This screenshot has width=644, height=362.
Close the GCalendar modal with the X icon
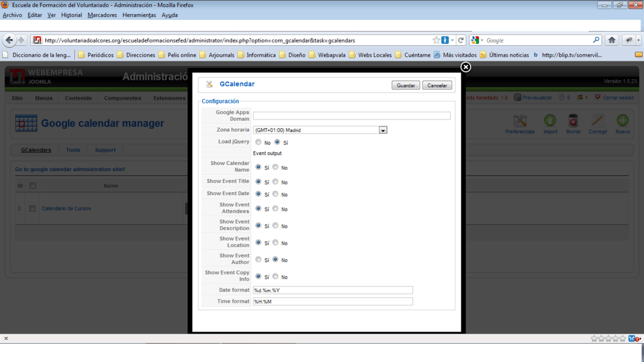click(x=465, y=67)
